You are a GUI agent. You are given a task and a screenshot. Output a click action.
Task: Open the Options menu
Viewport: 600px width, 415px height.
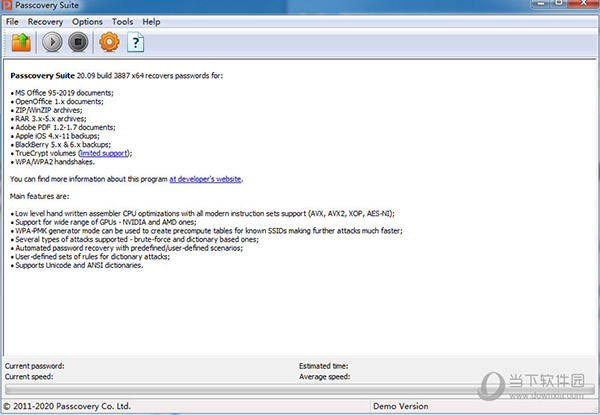(x=87, y=22)
